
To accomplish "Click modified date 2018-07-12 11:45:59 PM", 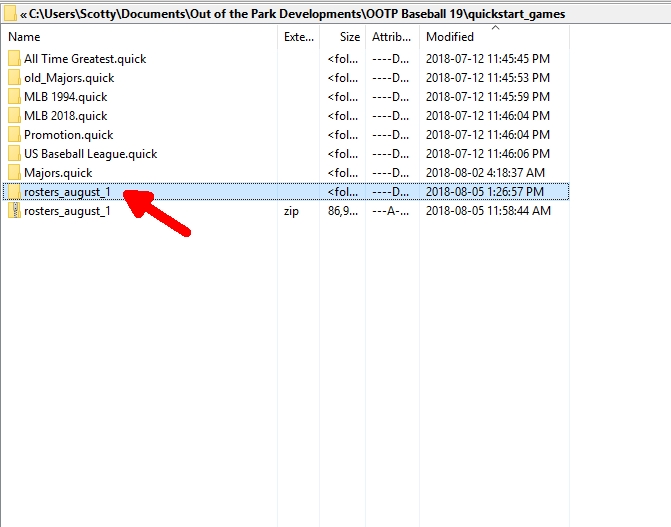I will pos(488,97).
